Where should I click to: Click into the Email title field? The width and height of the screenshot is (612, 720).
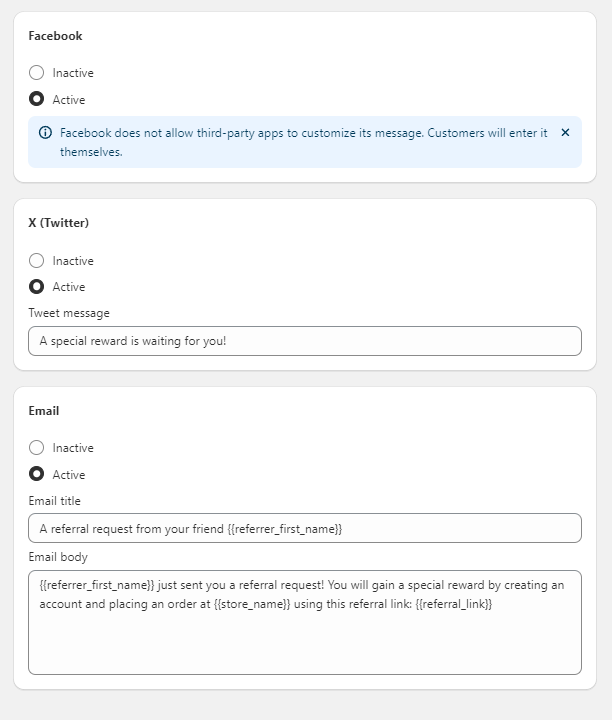coord(304,528)
